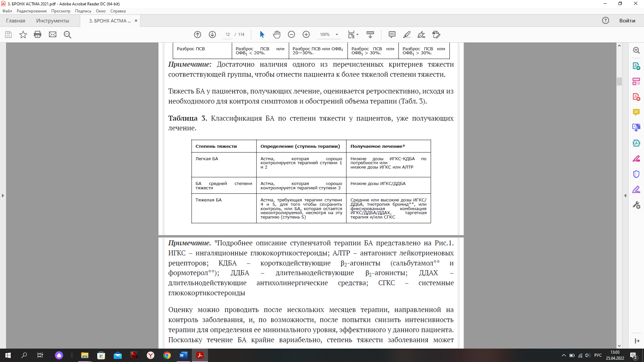Open File Explorer from taskbar
This screenshot has width=644, height=362.
pos(85,355)
